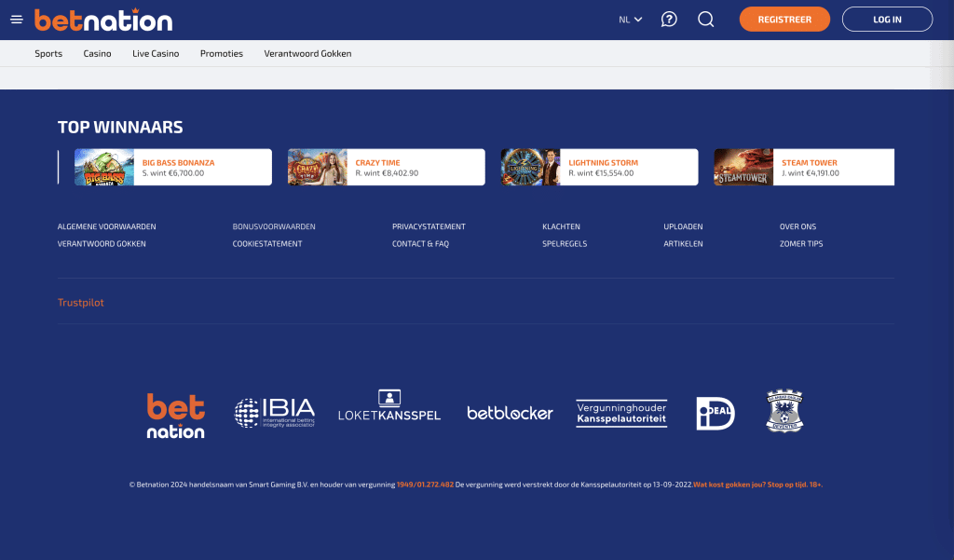Click the football club crest logo
This screenshot has width=954, height=560.
coord(784,412)
